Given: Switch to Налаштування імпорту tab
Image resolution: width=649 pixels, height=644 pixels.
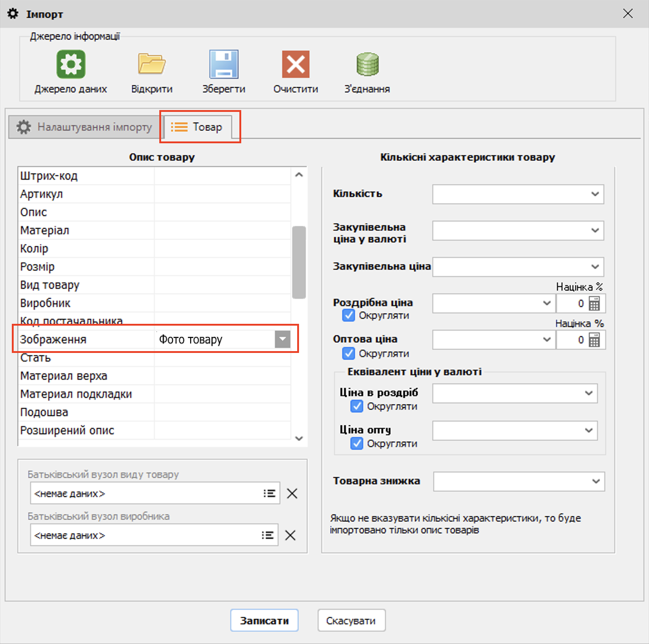Looking at the screenshot, I should 85,127.
